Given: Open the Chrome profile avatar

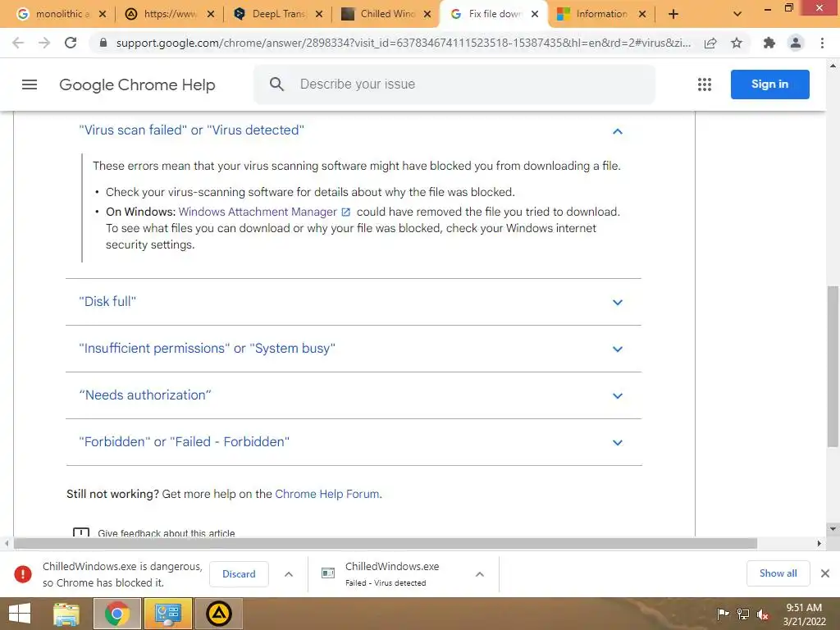Looking at the screenshot, I should (x=796, y=43).
